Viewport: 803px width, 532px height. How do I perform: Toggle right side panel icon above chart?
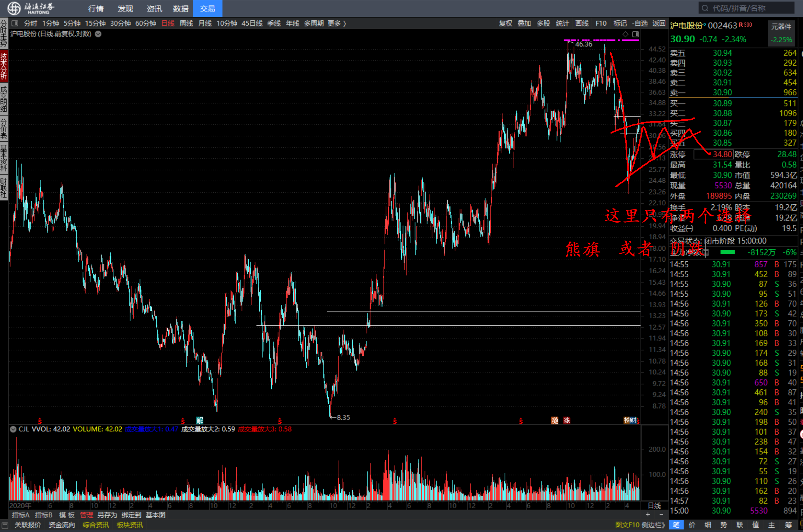click(x=635, y=34)
